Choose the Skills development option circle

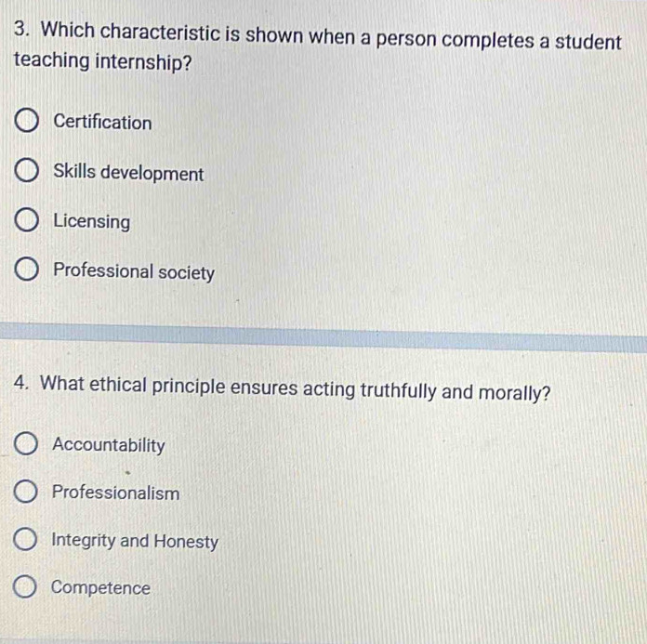click(x=26, y=170)
